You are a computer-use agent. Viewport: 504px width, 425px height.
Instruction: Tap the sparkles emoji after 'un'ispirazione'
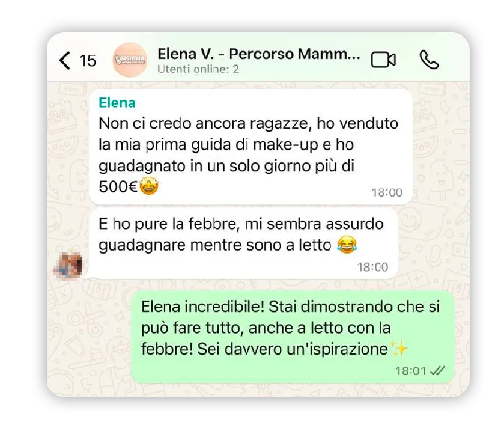pos(399,349)
